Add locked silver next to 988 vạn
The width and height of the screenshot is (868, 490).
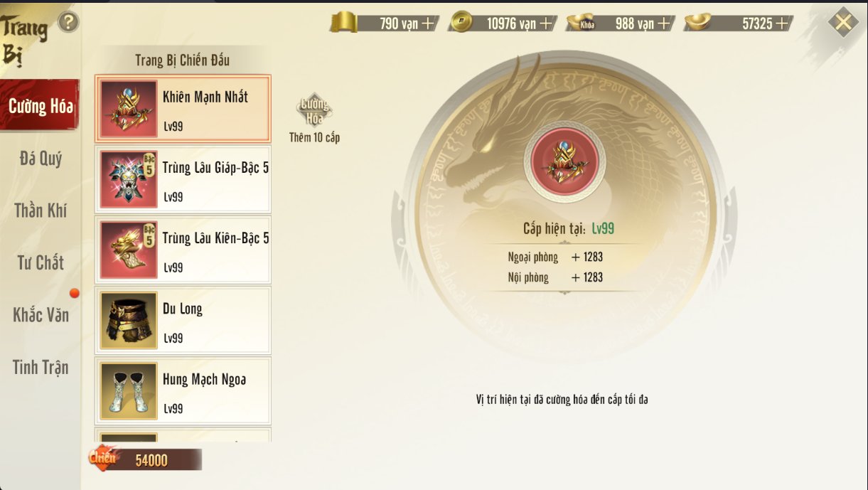663,23
